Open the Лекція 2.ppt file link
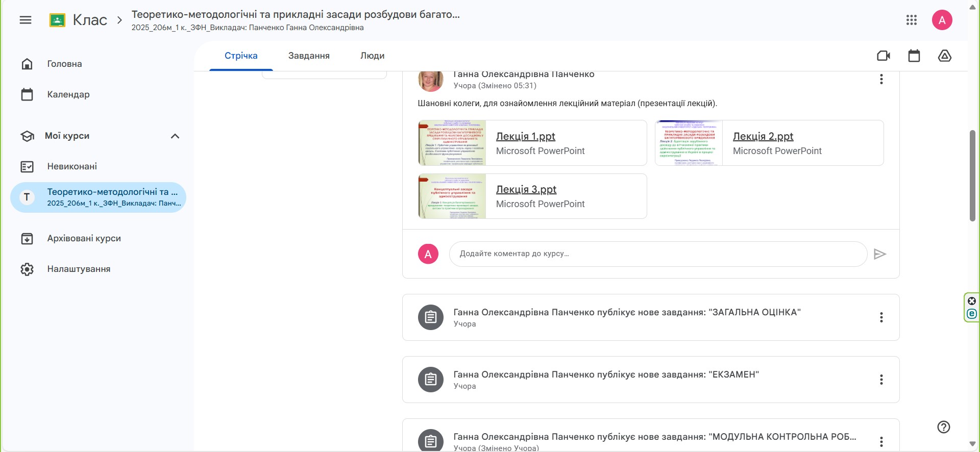 [763, 136]
